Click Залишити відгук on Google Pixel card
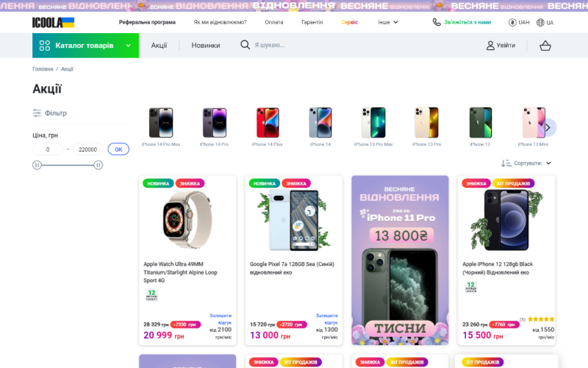The image size is (588, 368). click(x=326, y=319)
